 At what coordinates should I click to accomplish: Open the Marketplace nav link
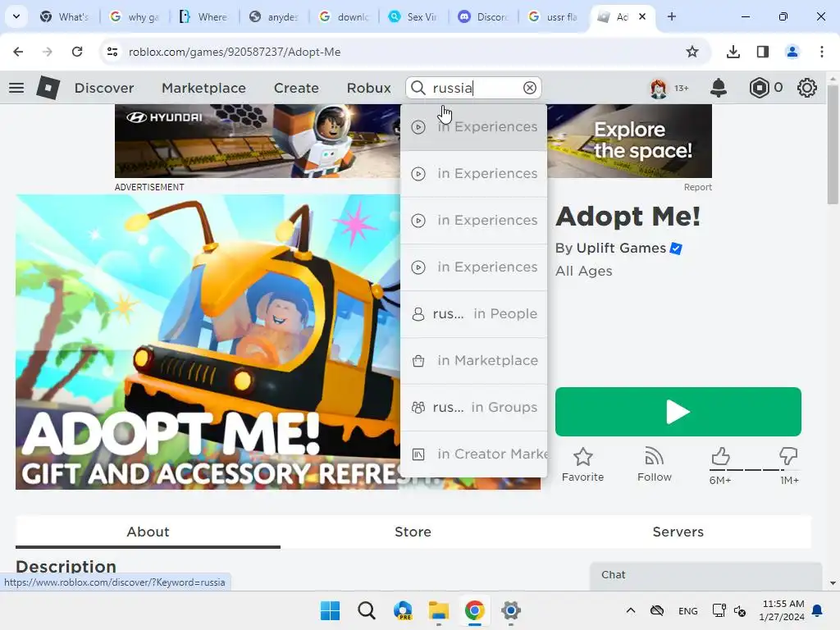203,88
